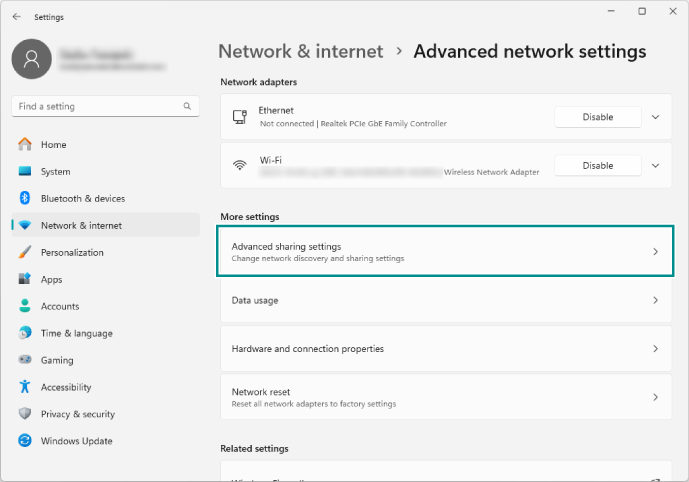Click the Network & internet breadcrumb
Screen dimensions: 689x482
coord(301,51)
